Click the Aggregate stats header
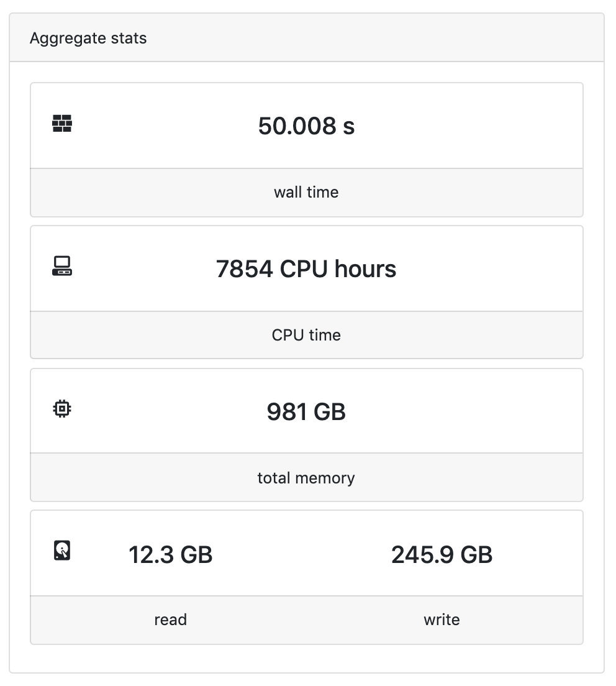 [88, 37]
